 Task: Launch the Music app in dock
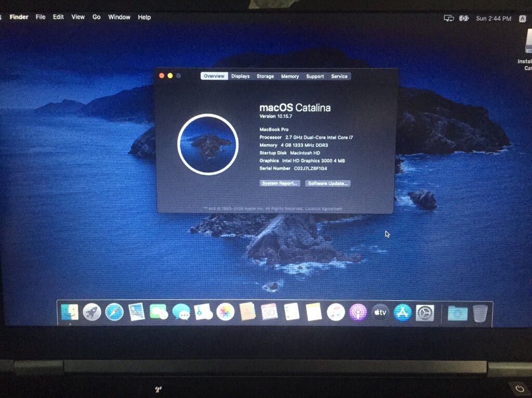(336, 312)
